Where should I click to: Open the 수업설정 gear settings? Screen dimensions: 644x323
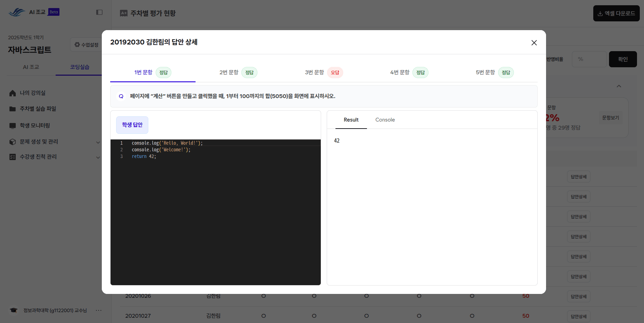pyautogui.click(x=86, y=45)
